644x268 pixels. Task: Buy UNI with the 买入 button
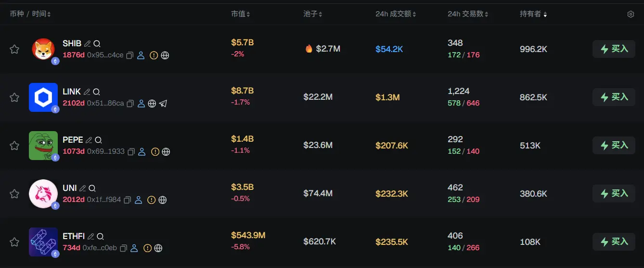tap(614, 194)
